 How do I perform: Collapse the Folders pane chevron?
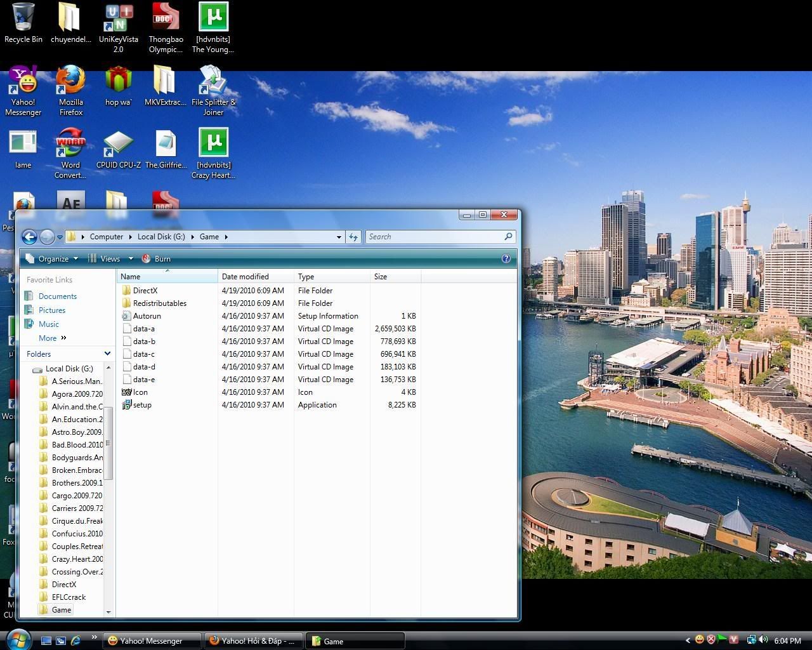pos(107,354)
